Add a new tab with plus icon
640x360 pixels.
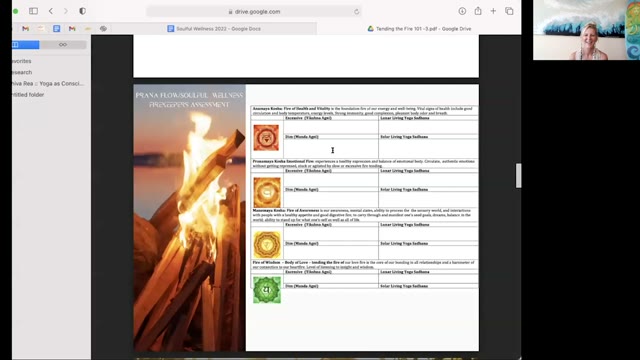pyautogui.click(x=493, y=11)
